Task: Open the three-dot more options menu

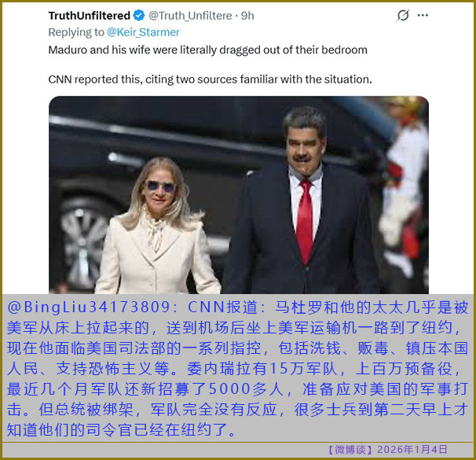Action: pyautogui.click(x=423, y=15)
